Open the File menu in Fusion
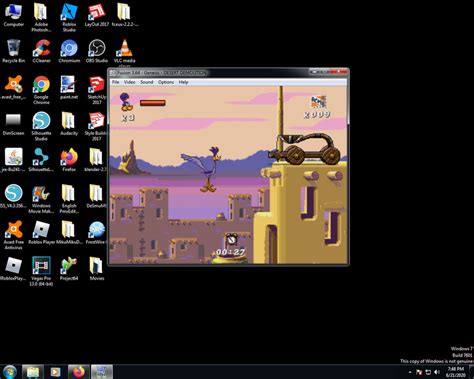474x379 pixels. click(115, 82)
